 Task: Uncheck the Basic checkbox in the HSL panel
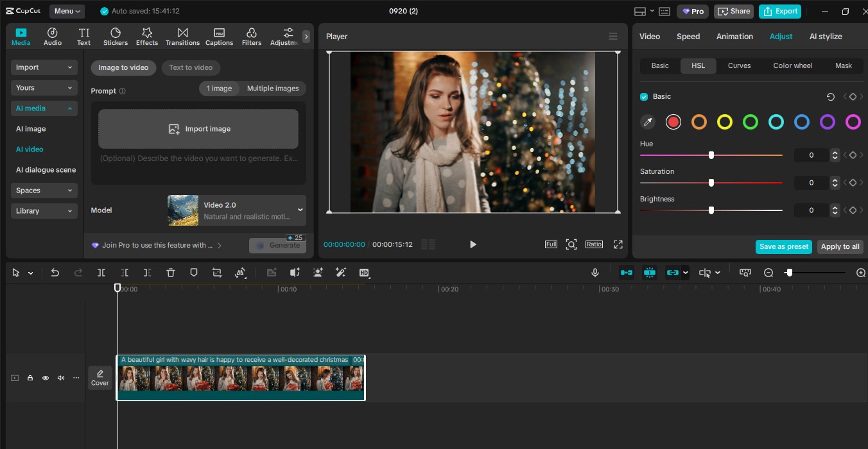[x=643, y=96]
